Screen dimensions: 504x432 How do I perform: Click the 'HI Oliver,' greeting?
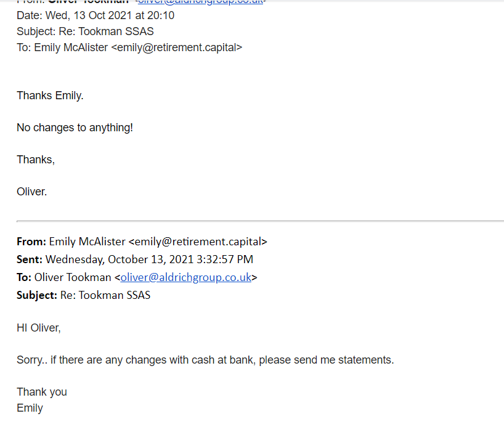(x=39, y=328)
